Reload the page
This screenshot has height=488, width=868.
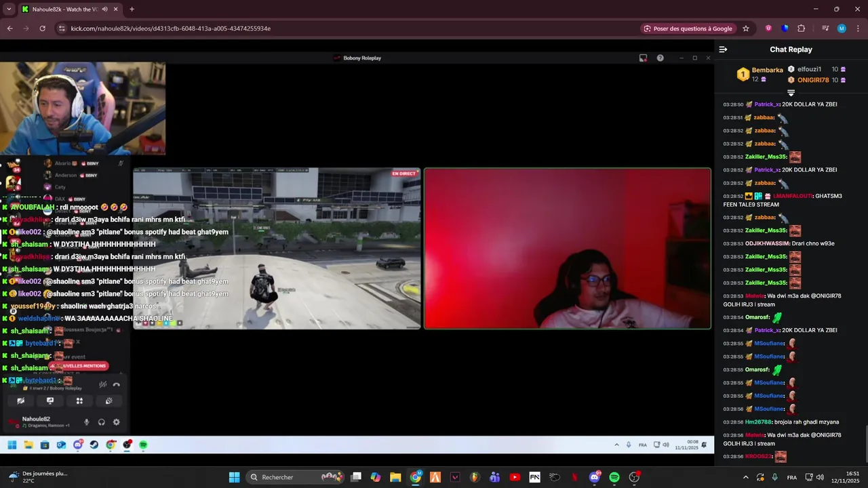[x=42, y=28]
